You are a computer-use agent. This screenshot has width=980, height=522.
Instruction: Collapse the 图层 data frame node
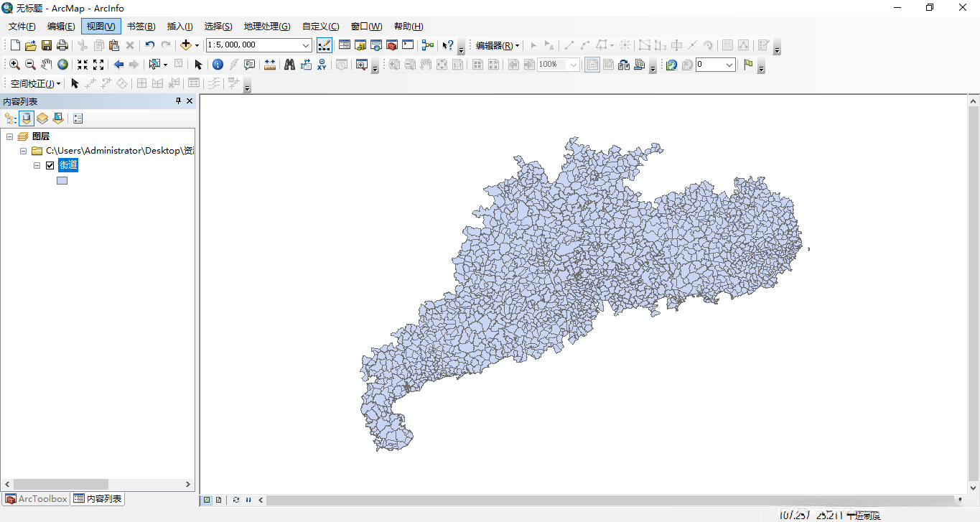pyautogui.click(x=10, y=136)
